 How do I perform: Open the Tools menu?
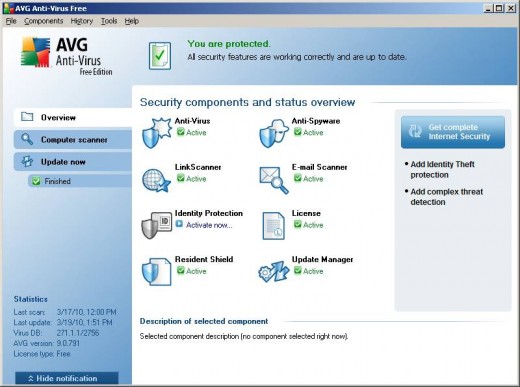click(109, 21)
